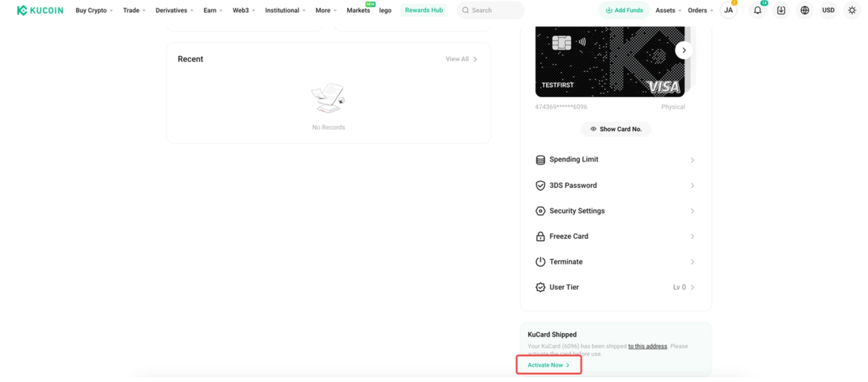This screenshot has height=382, width=868.
Task: Show the card number
Action: (x=616, y=129)
